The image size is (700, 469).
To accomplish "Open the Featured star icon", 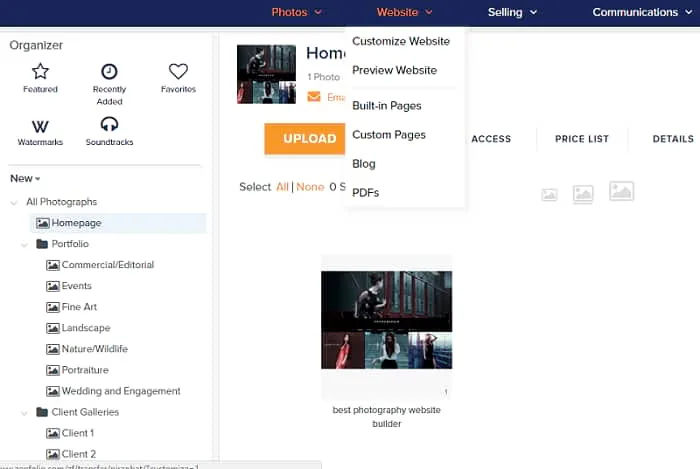I will click(40, 71).
